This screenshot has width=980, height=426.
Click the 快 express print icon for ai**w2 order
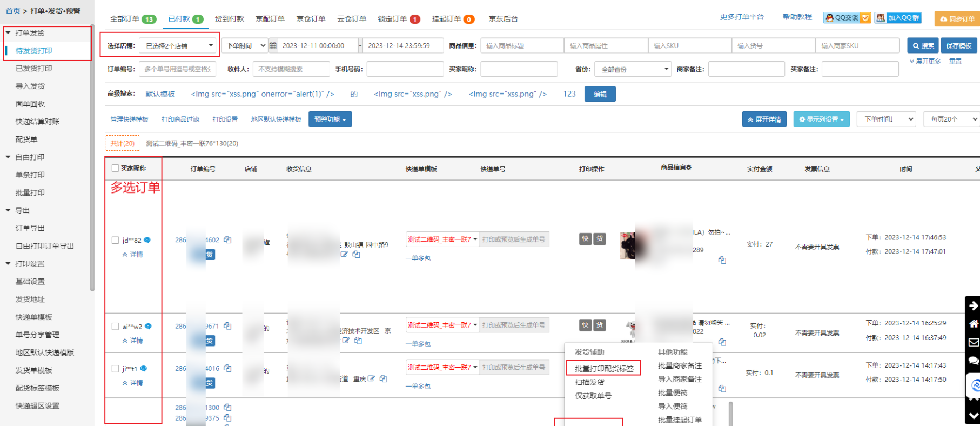coord(585,325)
